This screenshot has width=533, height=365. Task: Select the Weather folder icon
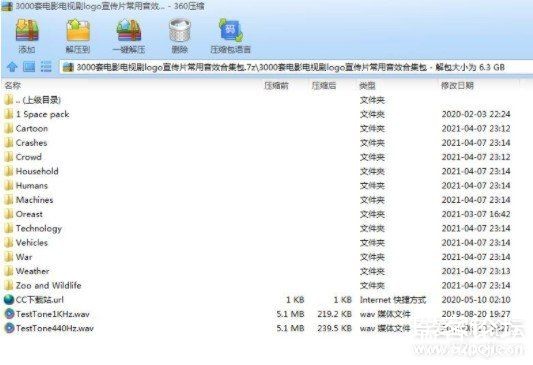pos(9,271)
